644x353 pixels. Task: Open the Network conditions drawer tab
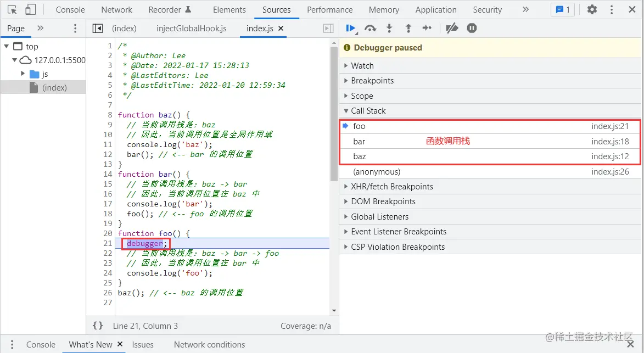tap(210, 344)
